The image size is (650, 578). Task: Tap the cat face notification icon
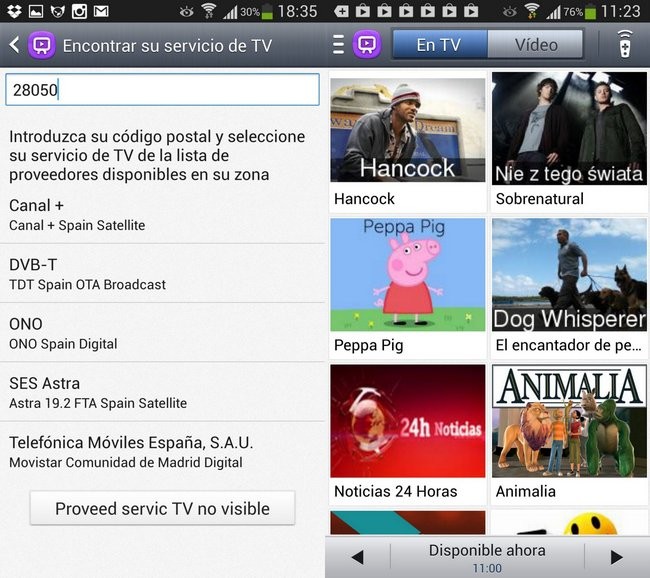[x=57, y=11]
